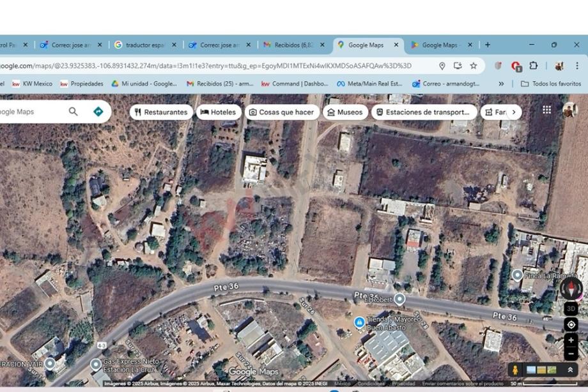
Task: Open the Chrome three-dot menu
Action: pyautogui.click(x=577, y=65)
